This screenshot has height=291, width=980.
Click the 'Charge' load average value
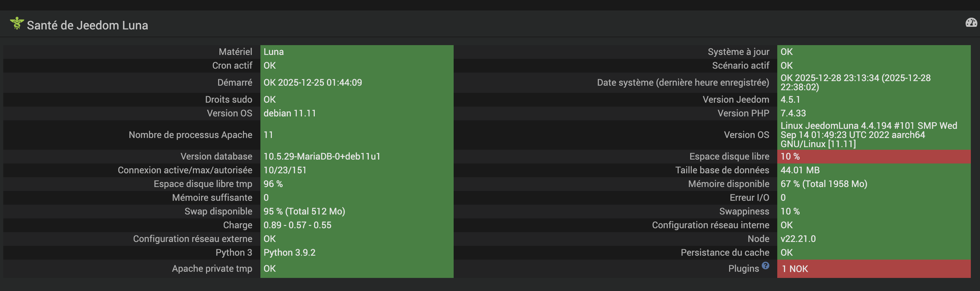[x=297, y=225]
